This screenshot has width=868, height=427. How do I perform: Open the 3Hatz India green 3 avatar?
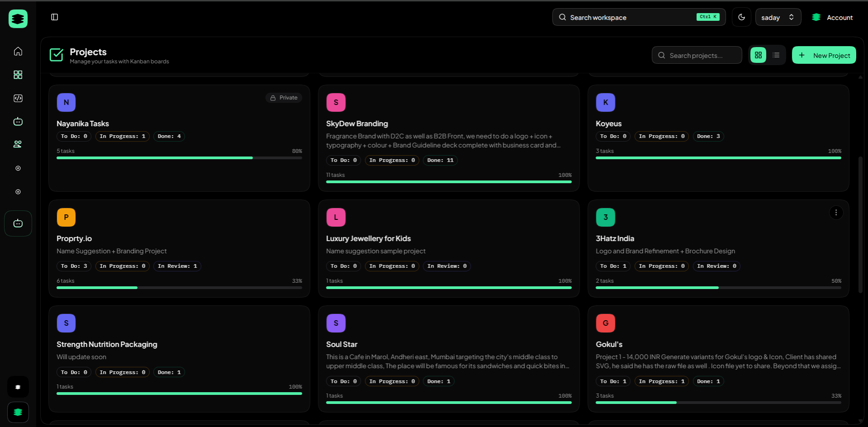tap(605, 217)
